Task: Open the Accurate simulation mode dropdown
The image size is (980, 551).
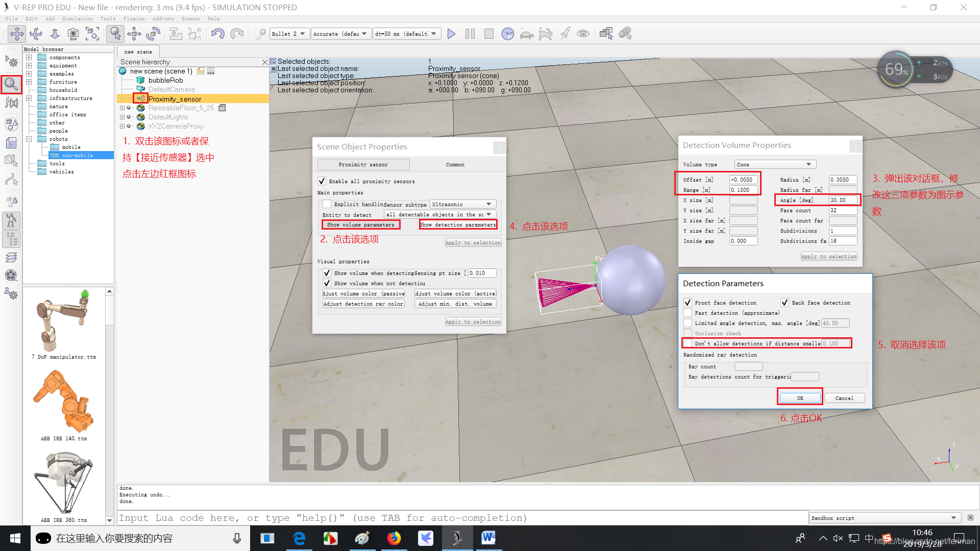Action: 340,34
